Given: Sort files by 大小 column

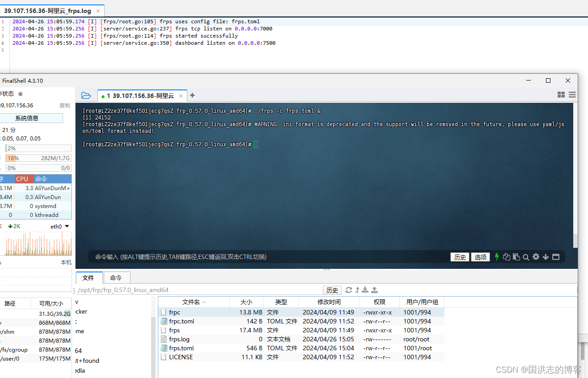Looking at the screenshot, I should coord(246,302).
